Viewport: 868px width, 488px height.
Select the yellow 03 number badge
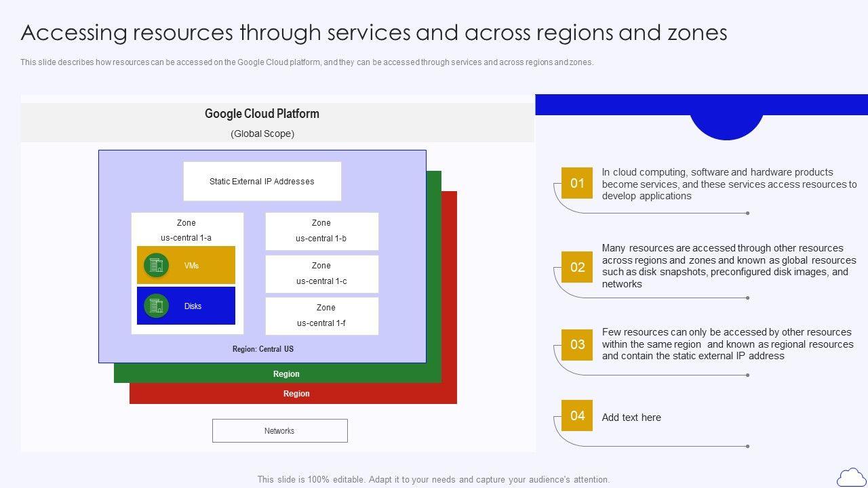(x=577, y=344)
